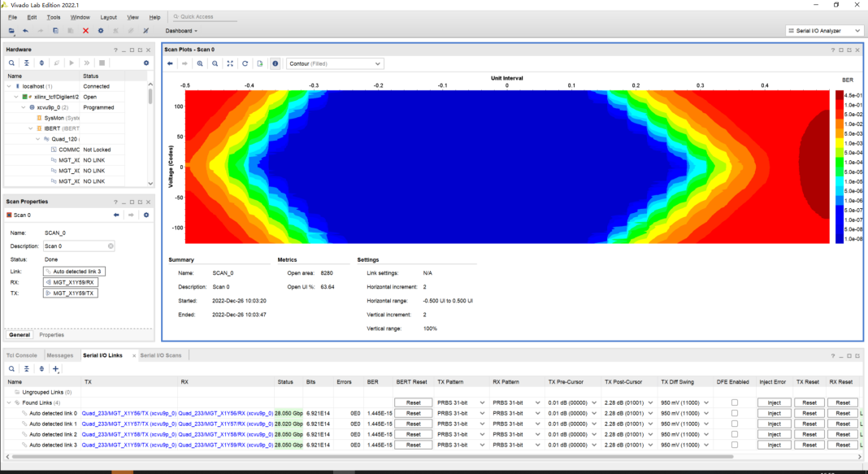Image resolution: width=868 pixels, height=474 pixels.
Task: Open the Tools menu
Action: (54, 17)
